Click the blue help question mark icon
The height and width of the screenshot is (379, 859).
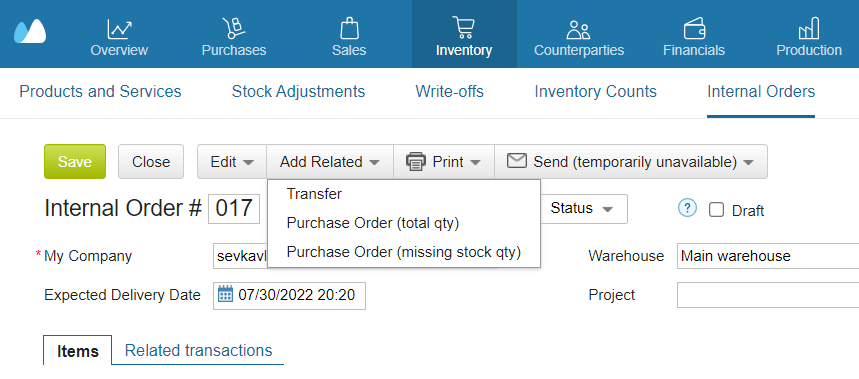[687, 208]
